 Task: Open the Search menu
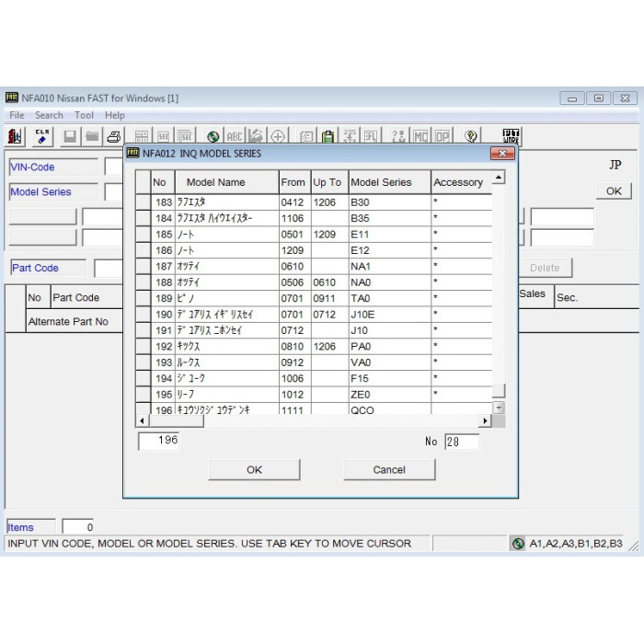pos(49,115)
